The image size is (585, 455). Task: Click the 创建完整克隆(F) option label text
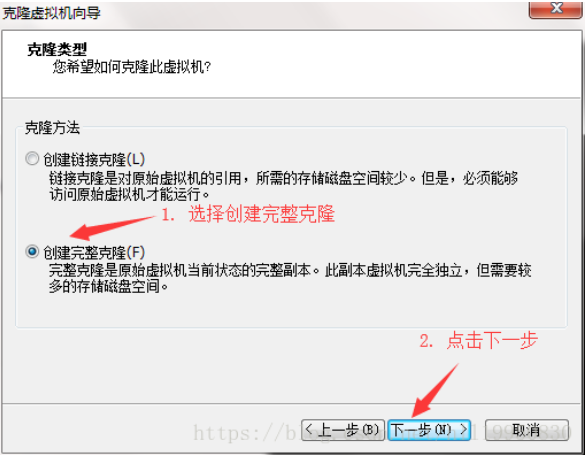[x=94, y=252]
